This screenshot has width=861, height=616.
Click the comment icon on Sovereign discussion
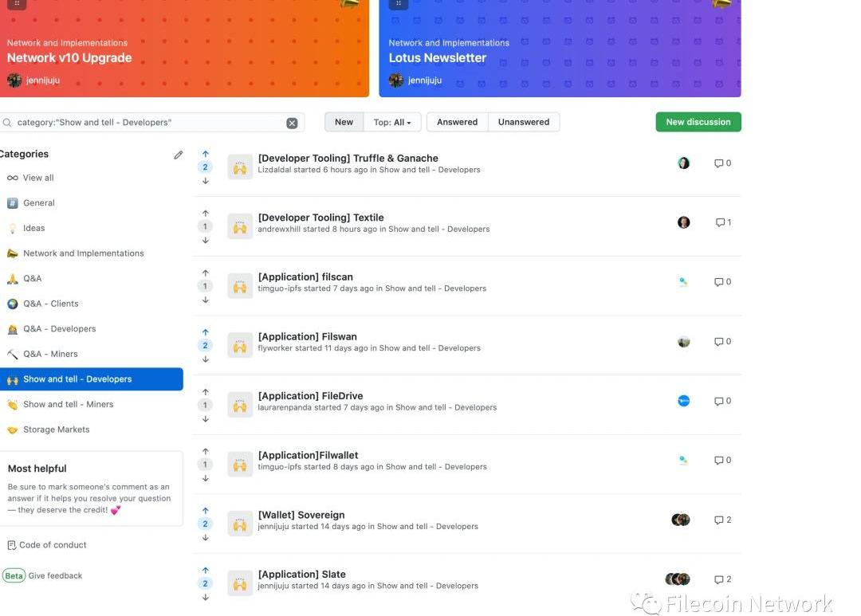[x=718, y=520]
